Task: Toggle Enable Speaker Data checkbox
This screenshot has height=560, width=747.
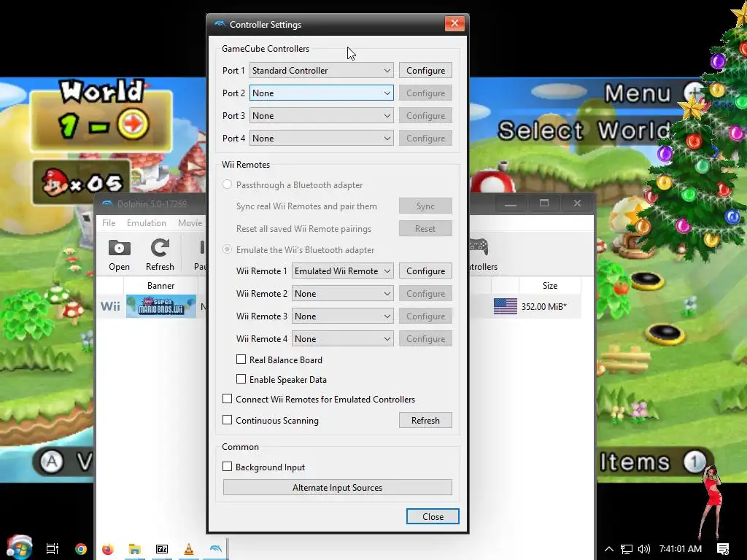Action: (x=241, y=379)
